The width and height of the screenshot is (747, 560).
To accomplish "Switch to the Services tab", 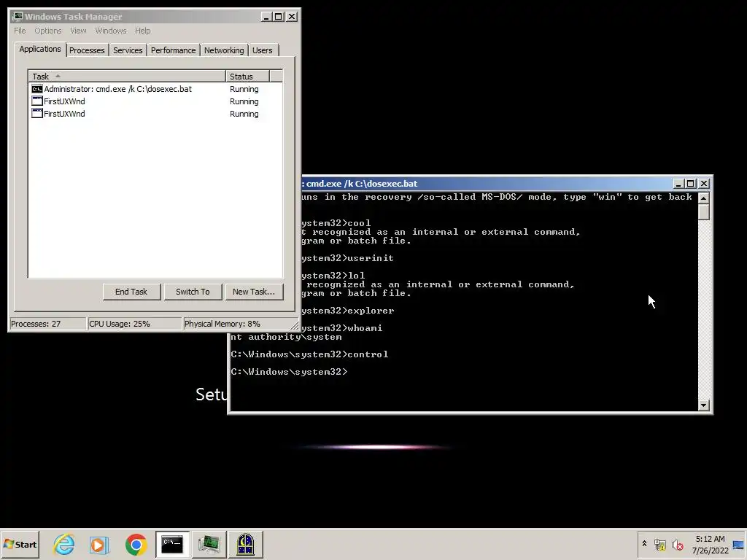I will coord(128,50).
